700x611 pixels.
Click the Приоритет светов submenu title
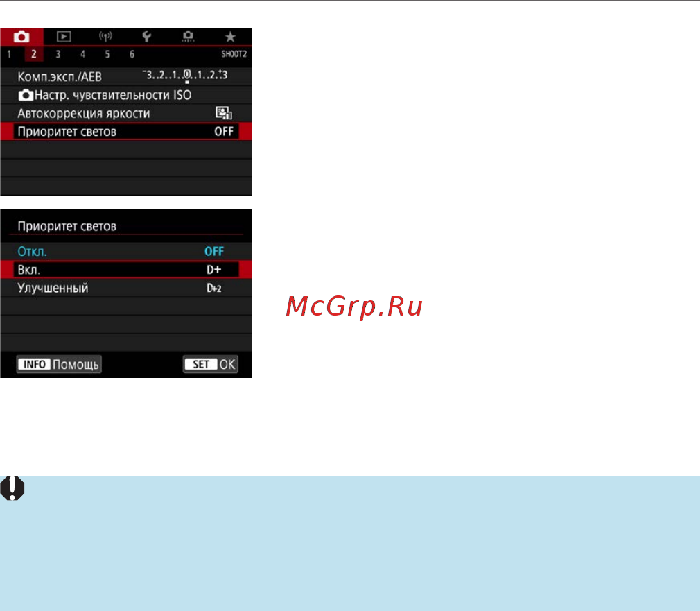[x=67, y=226]
